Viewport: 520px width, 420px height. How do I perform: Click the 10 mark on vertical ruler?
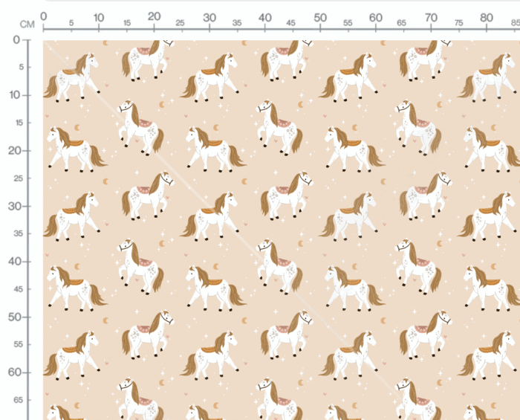15,95
